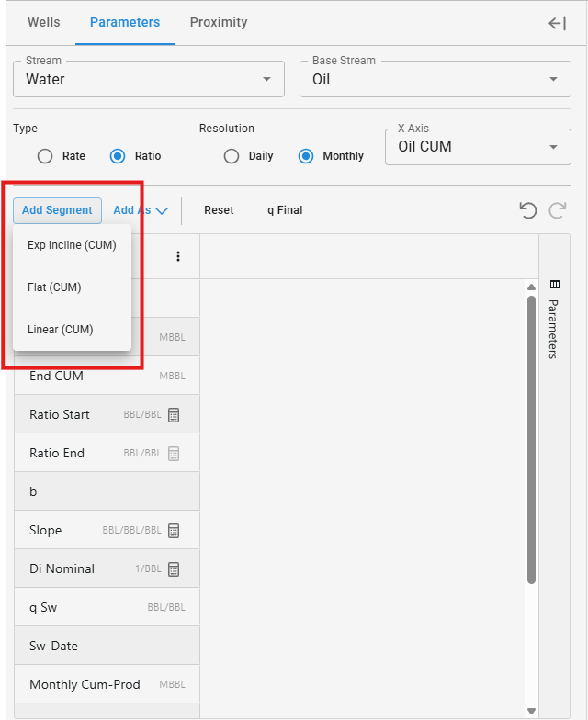Open the Parameters side panel tab
Viewport: 588px width, 720px height.
coord(553,321)
